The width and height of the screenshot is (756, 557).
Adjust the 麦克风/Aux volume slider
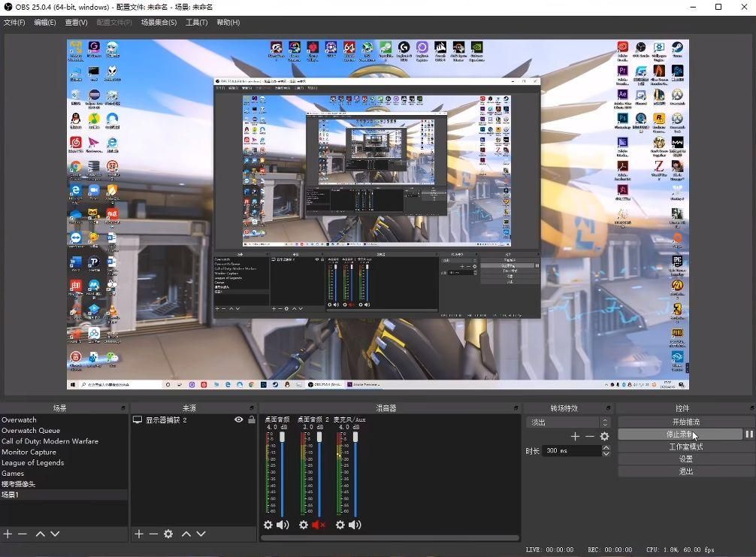[355, 437]
